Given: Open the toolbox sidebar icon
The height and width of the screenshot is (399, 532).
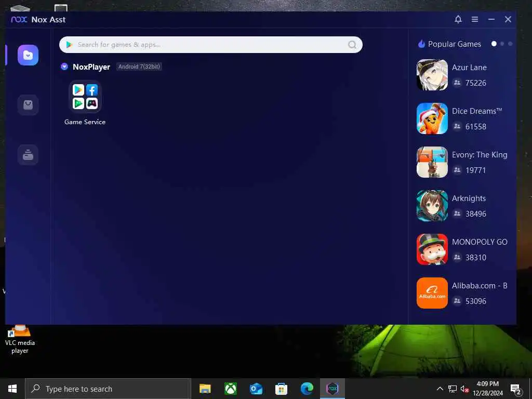Looking at the screenshot, I should 28,155.
